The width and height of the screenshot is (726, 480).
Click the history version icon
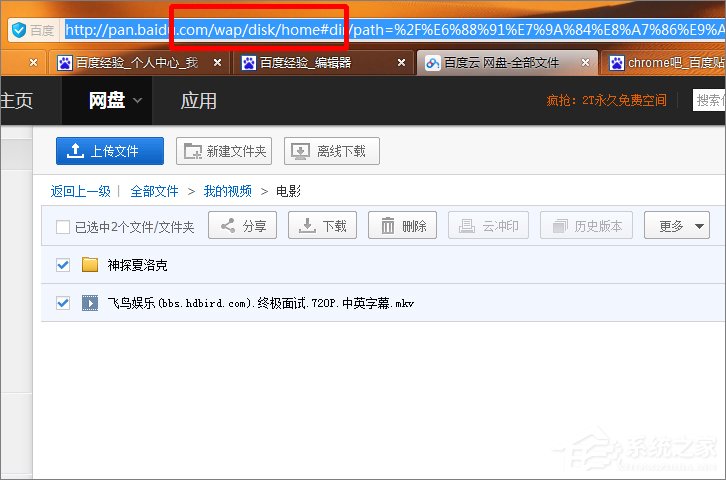[560, 226]
